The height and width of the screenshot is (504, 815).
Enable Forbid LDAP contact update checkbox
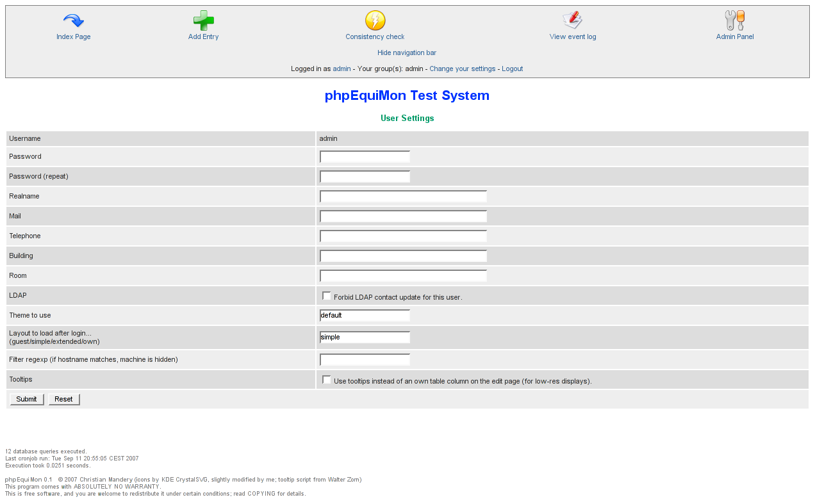point(327,296)
